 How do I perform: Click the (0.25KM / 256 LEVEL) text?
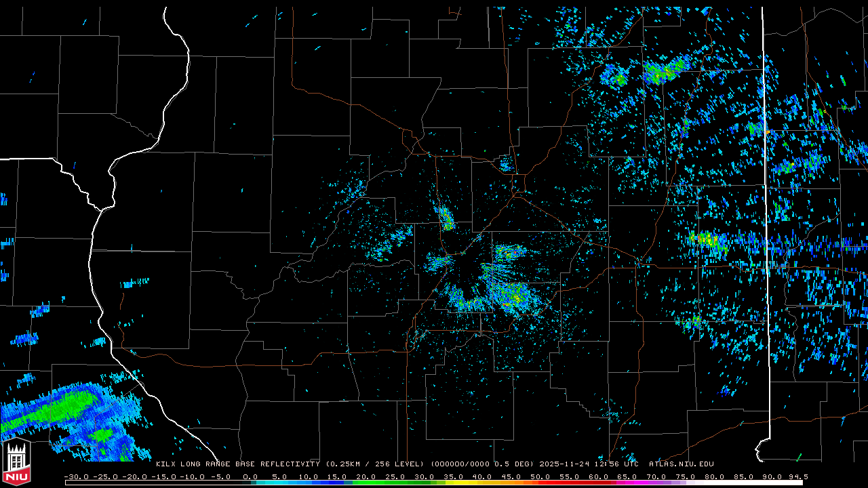point(375,464)
